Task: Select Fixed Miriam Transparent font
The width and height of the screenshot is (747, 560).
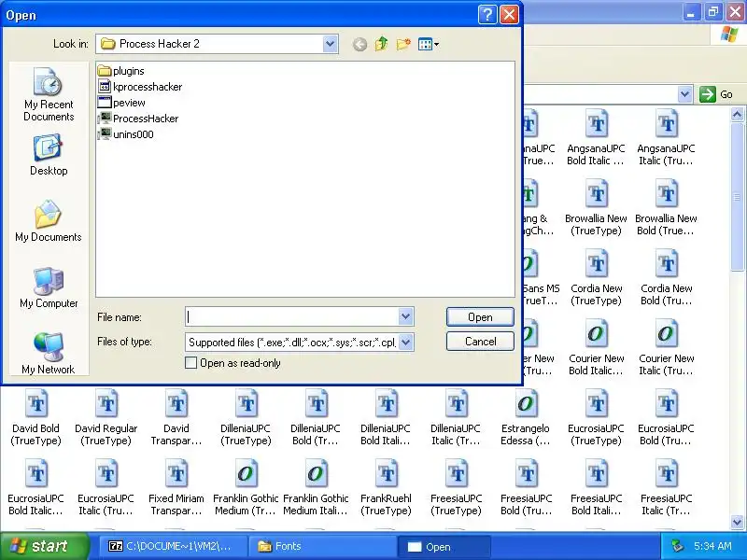Action: point(176,487)
